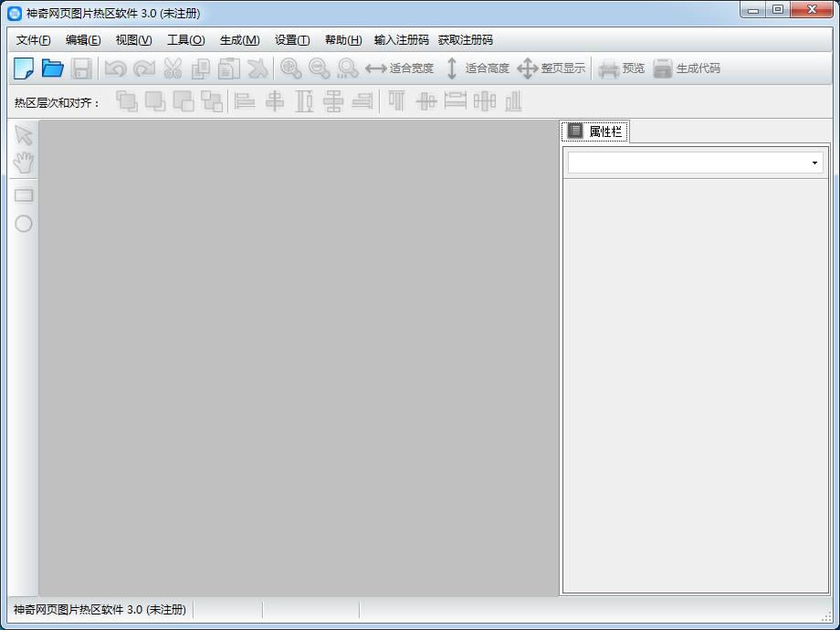This screenshot has height=630, width=840.
Task: Click the align right edges icon
Action: click(362, 100)
